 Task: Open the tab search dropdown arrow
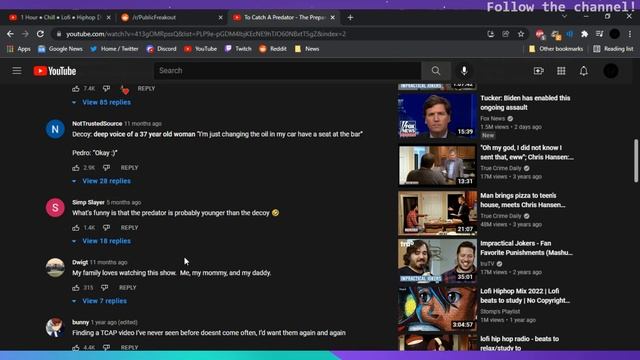tap(564, 17)
